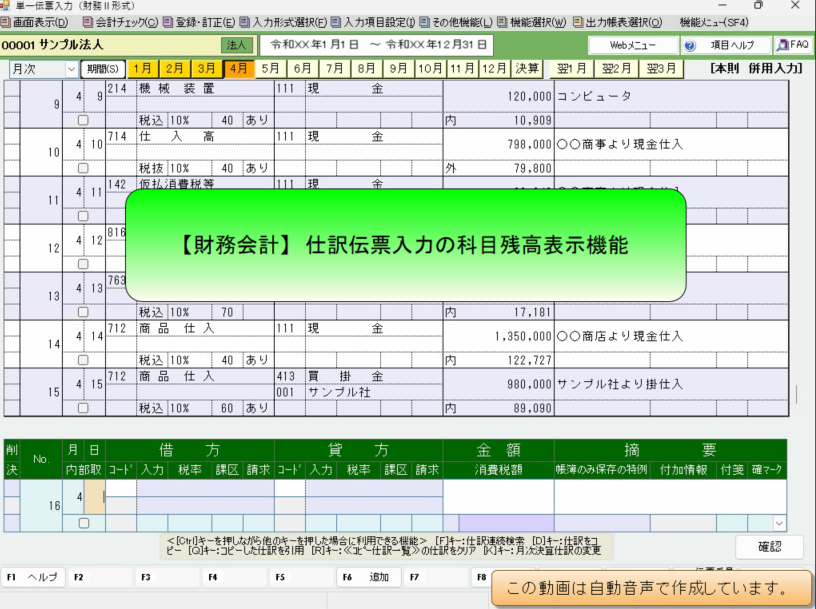Viewport: 816px width, 609px height.
Task: Click the blue help question mark icon
Action: 690,46
